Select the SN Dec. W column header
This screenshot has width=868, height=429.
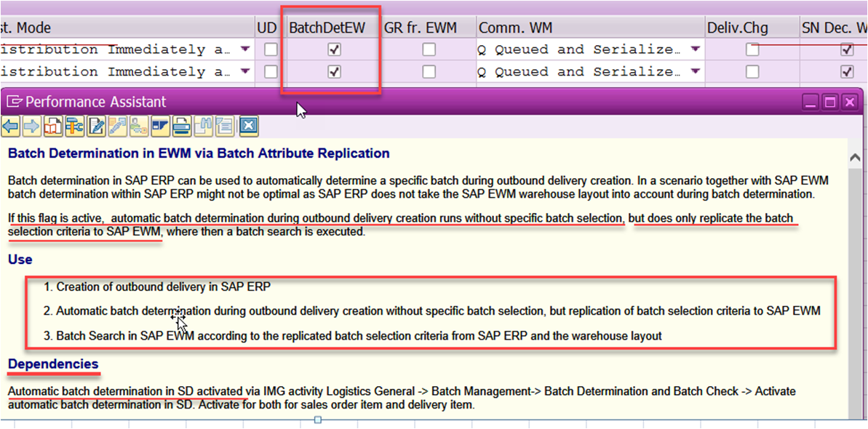[834, 28]
